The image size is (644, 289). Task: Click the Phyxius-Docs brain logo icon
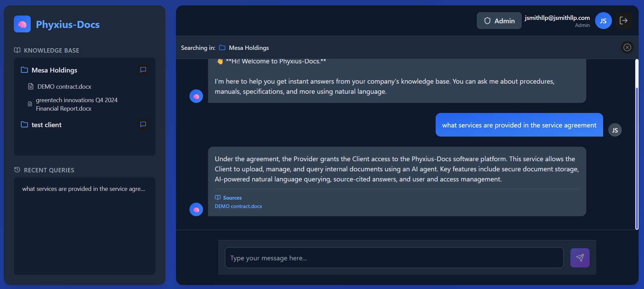click(x=22, y=24)
